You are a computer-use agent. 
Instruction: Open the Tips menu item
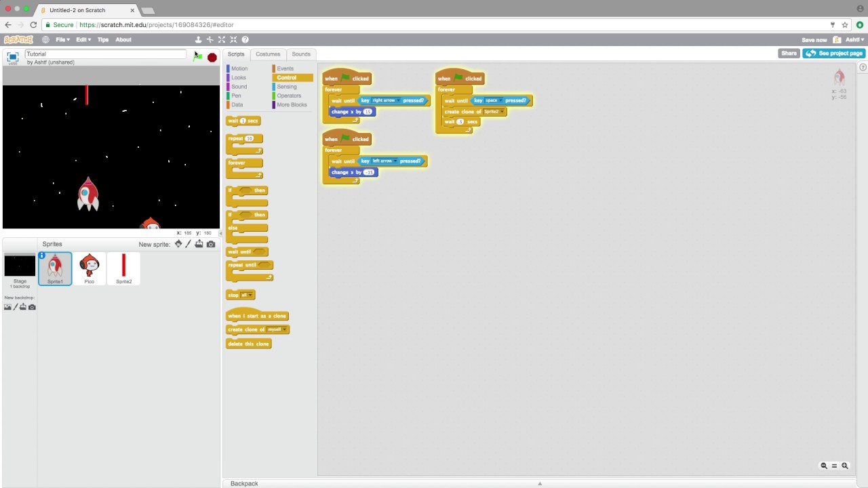pos(103,40)
